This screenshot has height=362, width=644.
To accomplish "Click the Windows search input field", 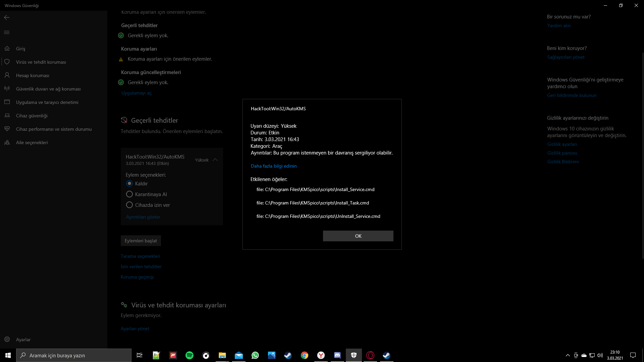I will (74, 355).
